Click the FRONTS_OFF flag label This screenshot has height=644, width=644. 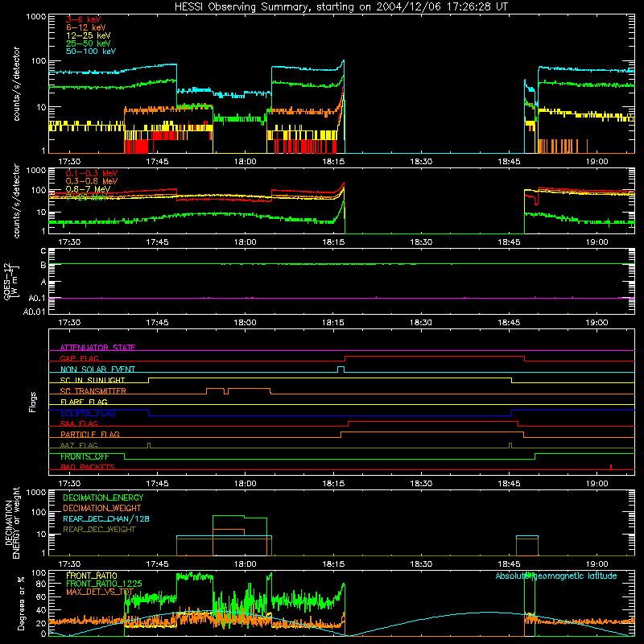point(85,456)
